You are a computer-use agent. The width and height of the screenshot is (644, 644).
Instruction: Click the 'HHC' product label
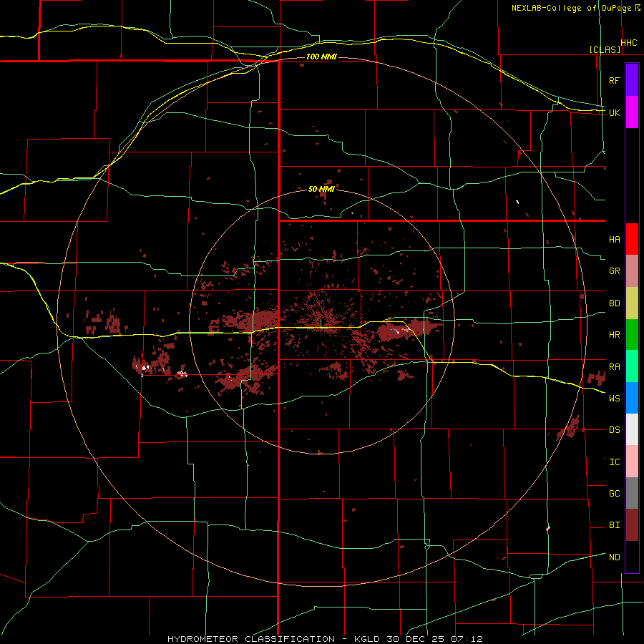pyautogui.click(x=629, y=43)
